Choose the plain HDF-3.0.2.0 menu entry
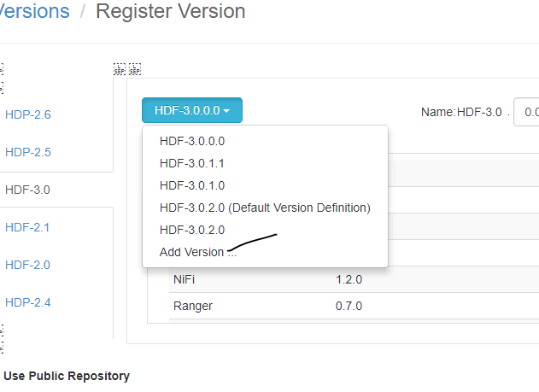Viewport: 539px width, 392px height. [x=191, y=230]
